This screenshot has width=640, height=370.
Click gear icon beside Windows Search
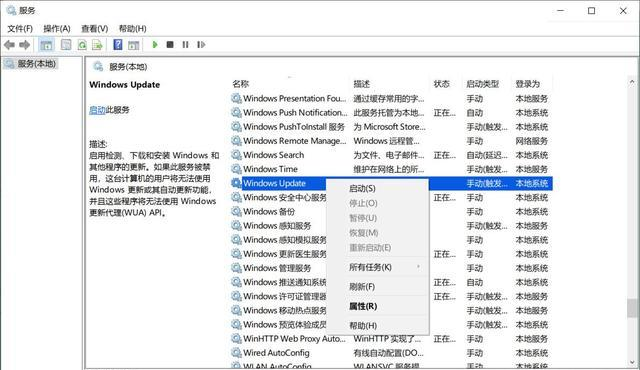point(236,155)
